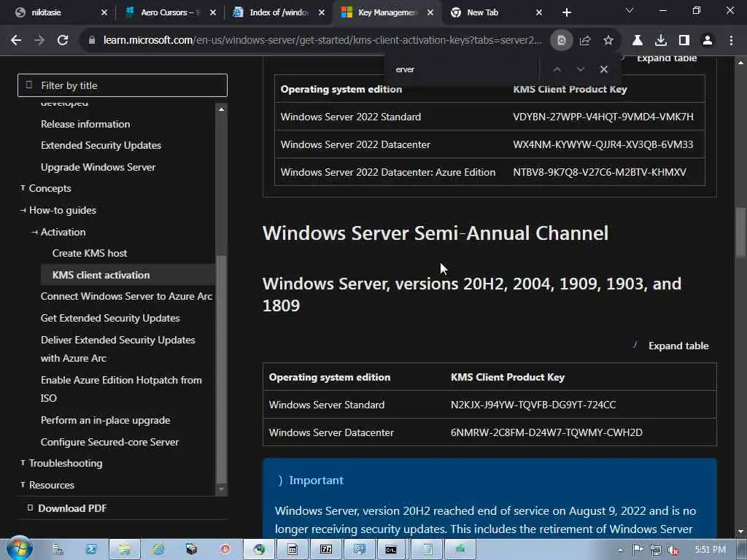Share this page from the address bar
747x560 pixels.
point(585,41)
